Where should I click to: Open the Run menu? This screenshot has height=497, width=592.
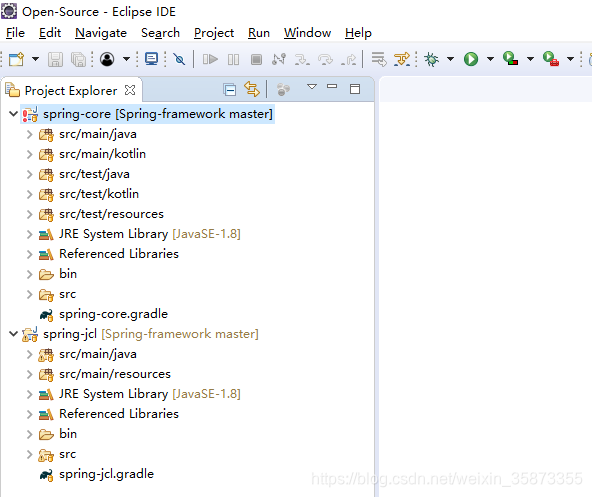point(259,33)
